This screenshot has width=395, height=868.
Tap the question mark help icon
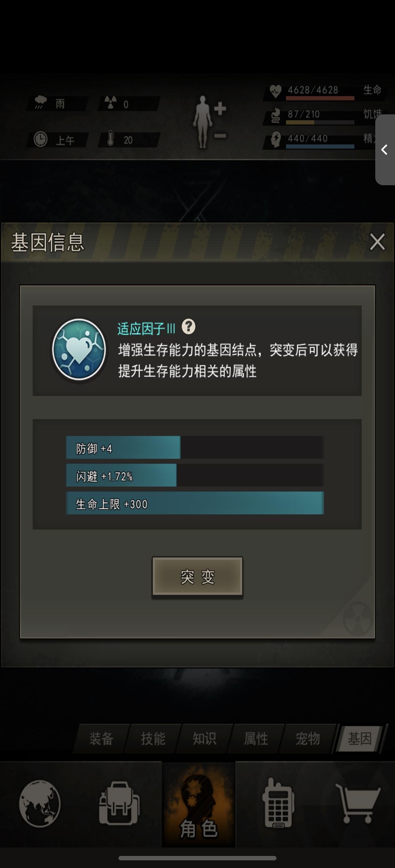coord(189,327)
